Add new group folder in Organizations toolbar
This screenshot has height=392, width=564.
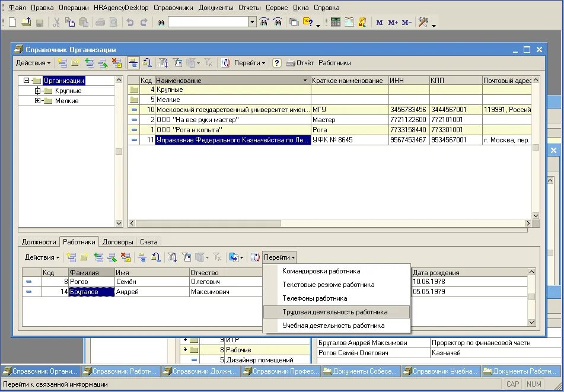[75, 63]
